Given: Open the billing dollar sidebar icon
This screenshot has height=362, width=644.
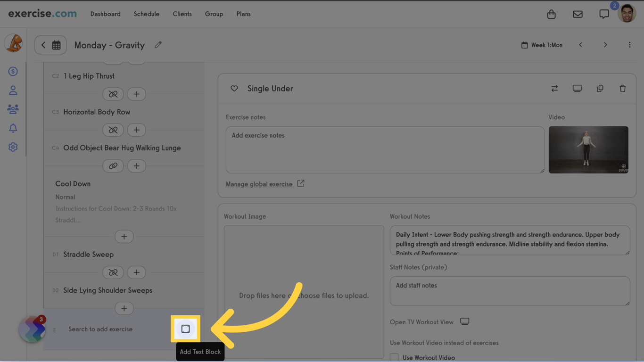Looking at the screenshot, I should point(13,71).
